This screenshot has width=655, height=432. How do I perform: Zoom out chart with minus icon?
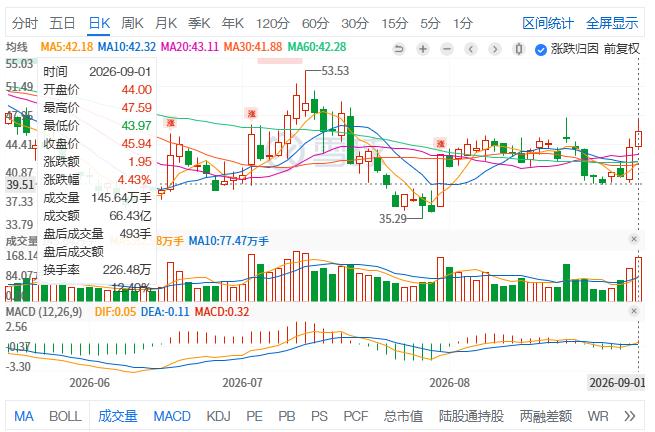pos(447,49)
